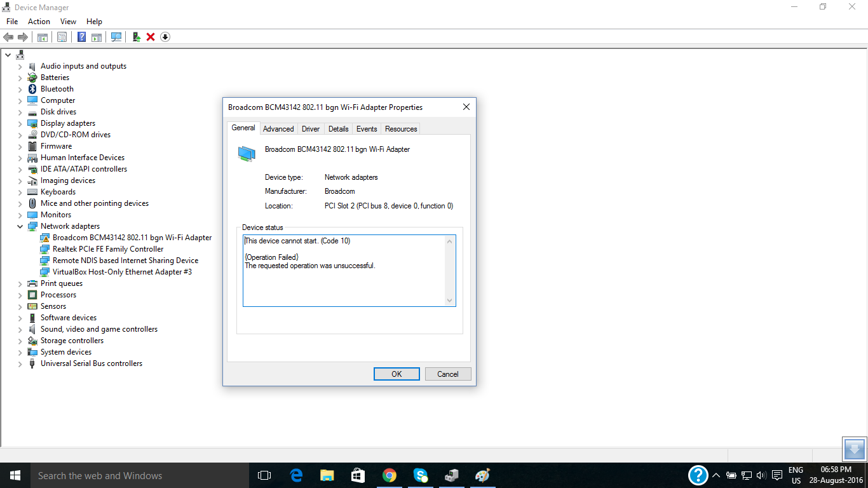Open the clock showing 06:58 PM
868x488 pixels.
(836, 475)
